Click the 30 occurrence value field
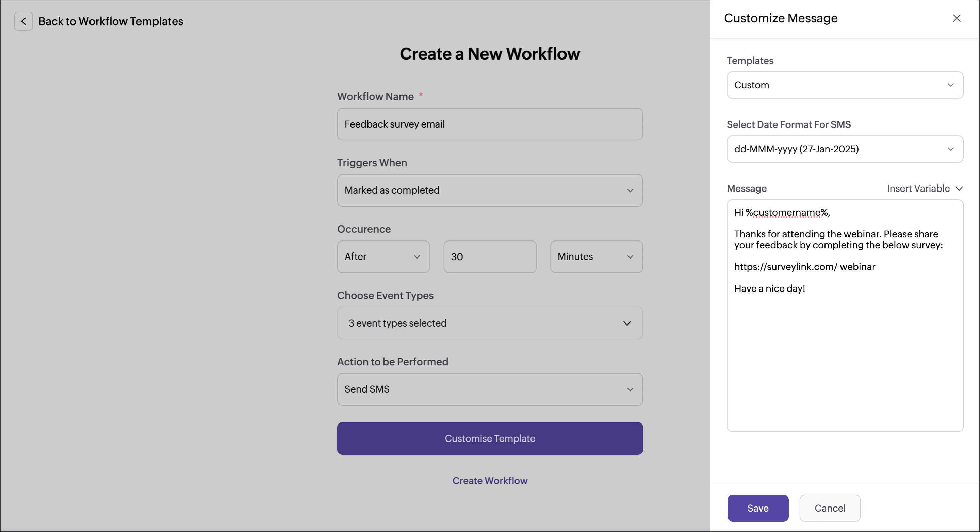Viewport: 980px width, 532px height. click(x=490, y=257)
